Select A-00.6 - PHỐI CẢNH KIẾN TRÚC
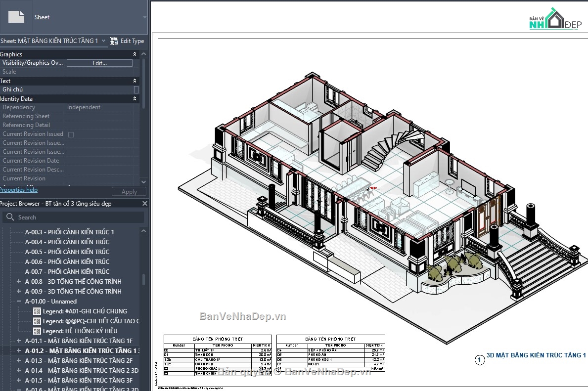This screenshot has height=391, width=588. (67, 261)
